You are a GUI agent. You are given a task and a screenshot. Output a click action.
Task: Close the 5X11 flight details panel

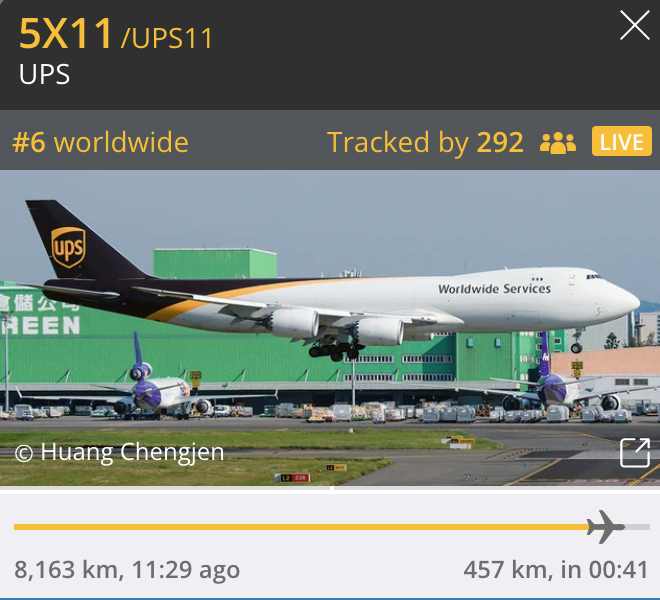[x=634, y=26]
